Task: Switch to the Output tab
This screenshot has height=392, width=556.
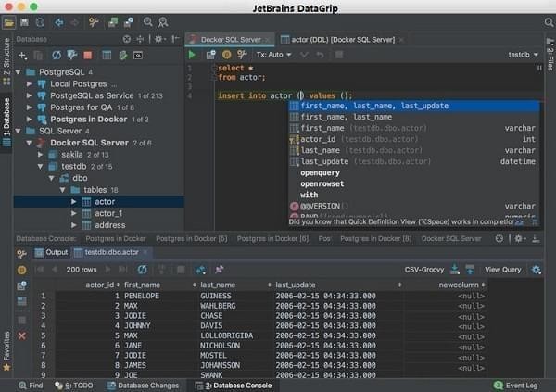Action: point(50,252)
